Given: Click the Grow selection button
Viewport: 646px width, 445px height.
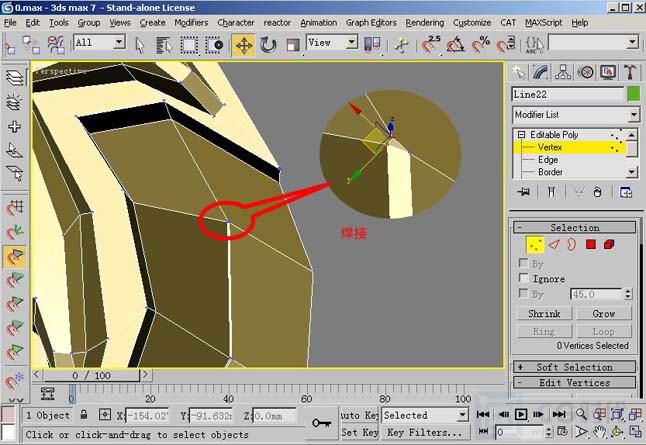Looking at the screenshot, I should (604, 314).
